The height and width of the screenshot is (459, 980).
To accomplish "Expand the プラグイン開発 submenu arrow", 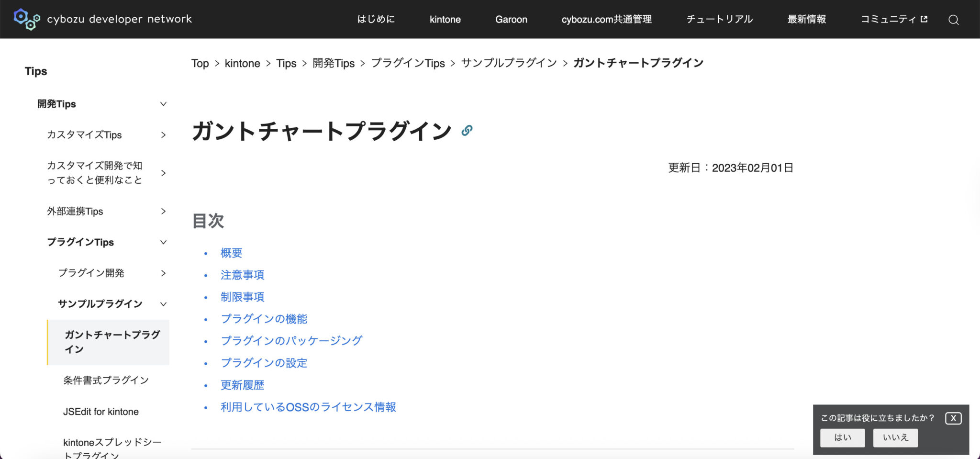I will [163, 273].
